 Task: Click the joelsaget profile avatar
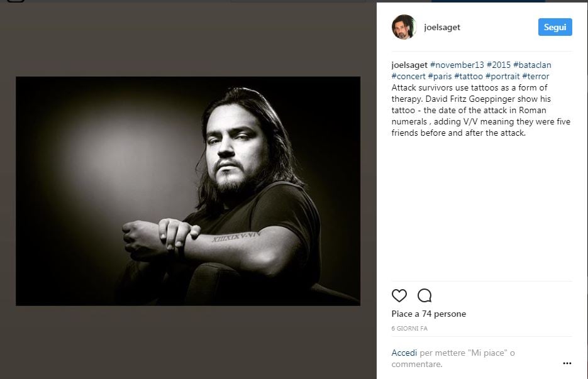tap(404, 27)
